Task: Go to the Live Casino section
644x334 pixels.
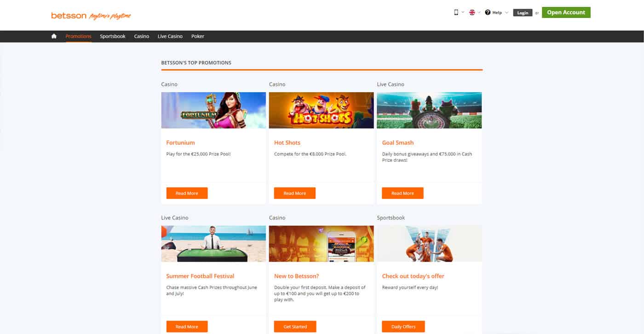Action: pyautogui.click(x=170, y=36)
